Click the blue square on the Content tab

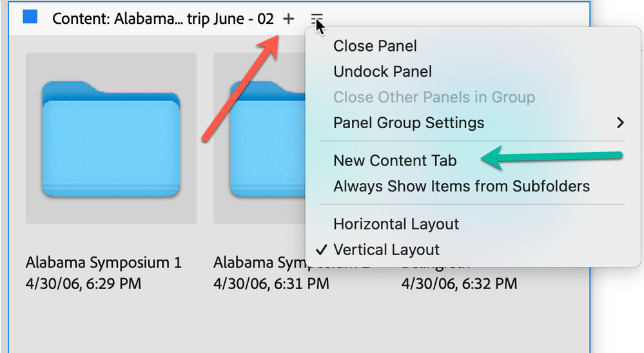coord(30,17)
